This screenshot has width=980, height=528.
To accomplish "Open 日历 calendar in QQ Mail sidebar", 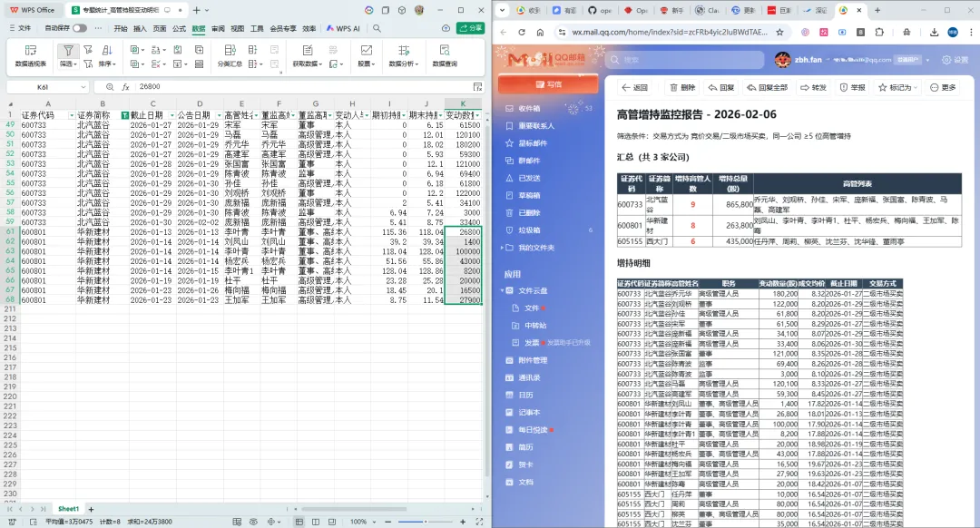I will (525, 395).
